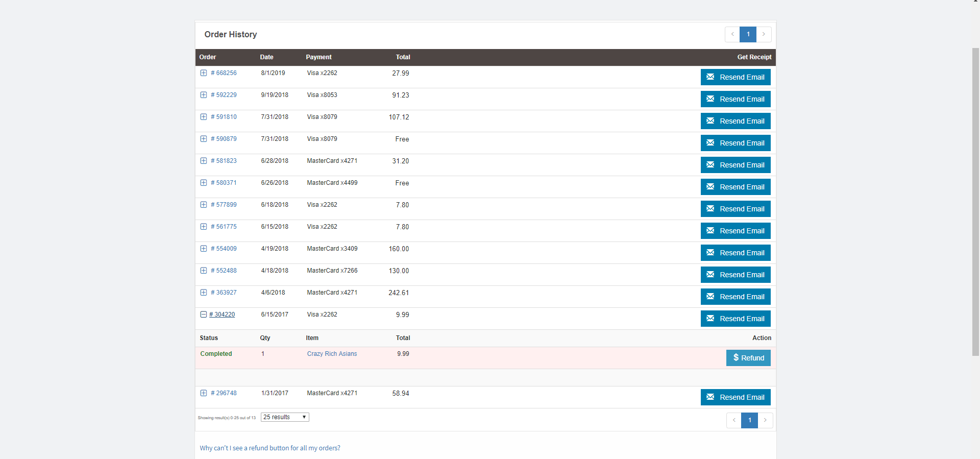Sort by the Date column header
Screen dimensions: 980x459
266,57
